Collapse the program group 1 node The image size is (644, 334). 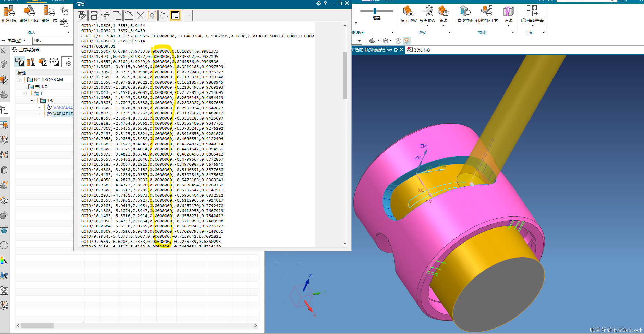click(x=25, y=94)
